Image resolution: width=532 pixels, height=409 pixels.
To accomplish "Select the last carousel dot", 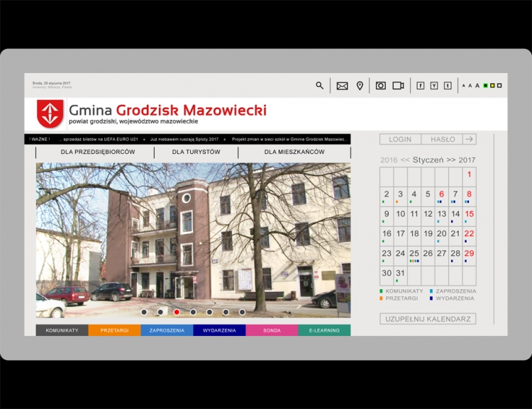I will coord(242,312).
